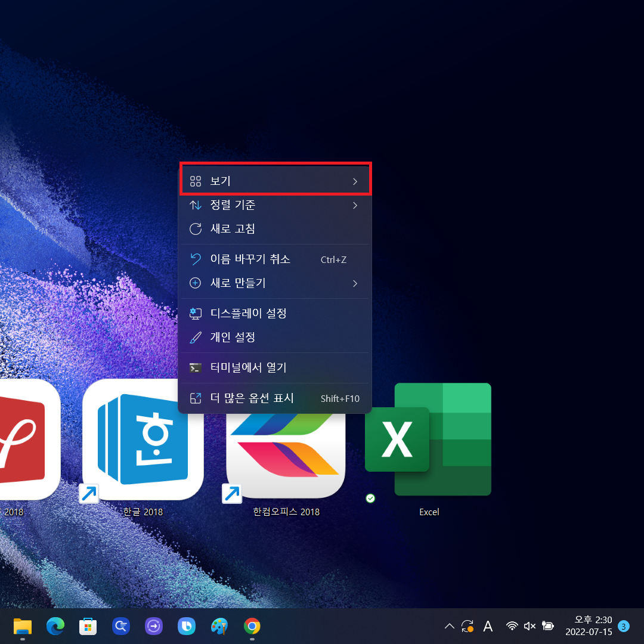Viewport: 644px width, 644px height.
Task: Open Microsoft Store from taskbar
Action: [x=88, y=626]
